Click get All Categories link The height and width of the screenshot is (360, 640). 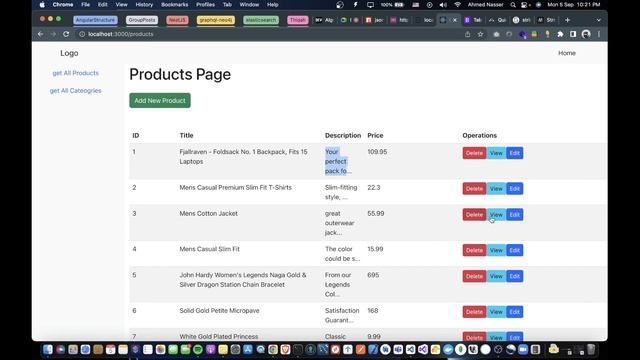tap(76, 91)
